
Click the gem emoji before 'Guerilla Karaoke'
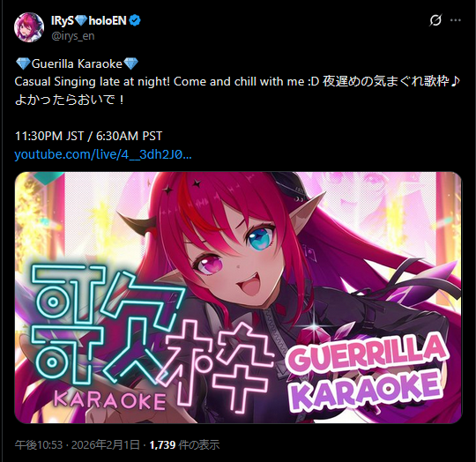(23, 63)
